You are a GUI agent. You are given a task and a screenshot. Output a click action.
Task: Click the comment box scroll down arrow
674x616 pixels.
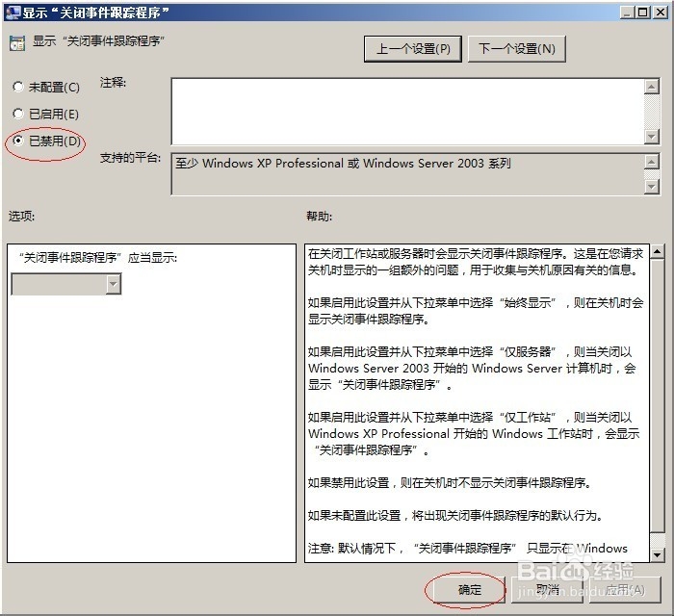(x=652, y=137)
